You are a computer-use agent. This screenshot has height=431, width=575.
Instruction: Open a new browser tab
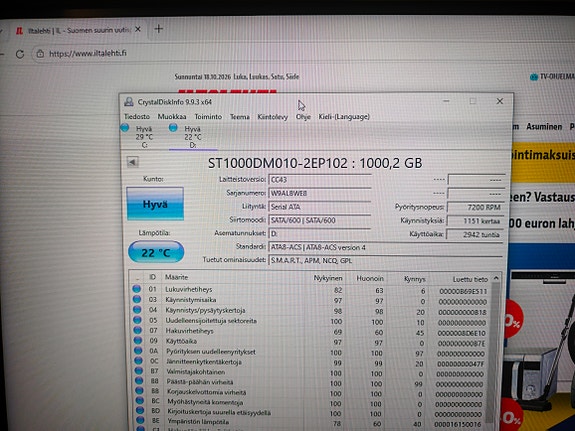click(x=158, y=29)
